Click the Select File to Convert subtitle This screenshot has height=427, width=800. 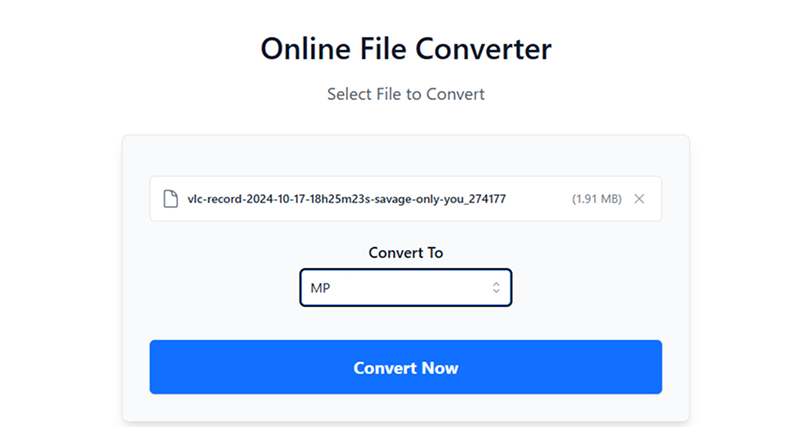pyautogui.click(x=406, y=94)
